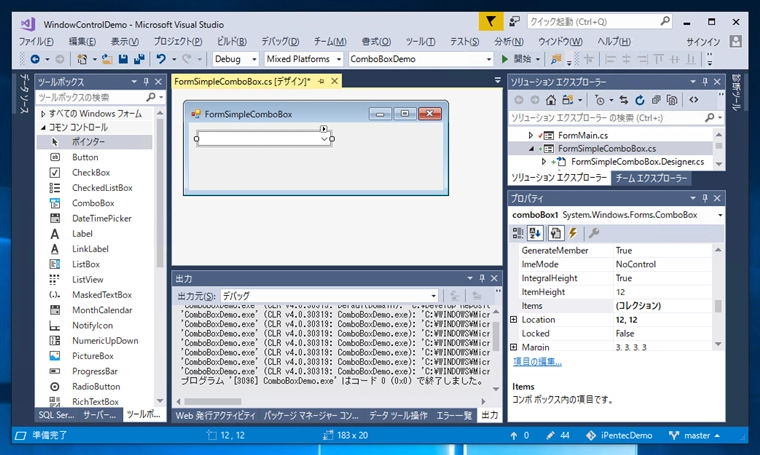This screenshot has width=760, height=455.
Task: Click the Items (コレクション) property value
Action: point(663,306)
